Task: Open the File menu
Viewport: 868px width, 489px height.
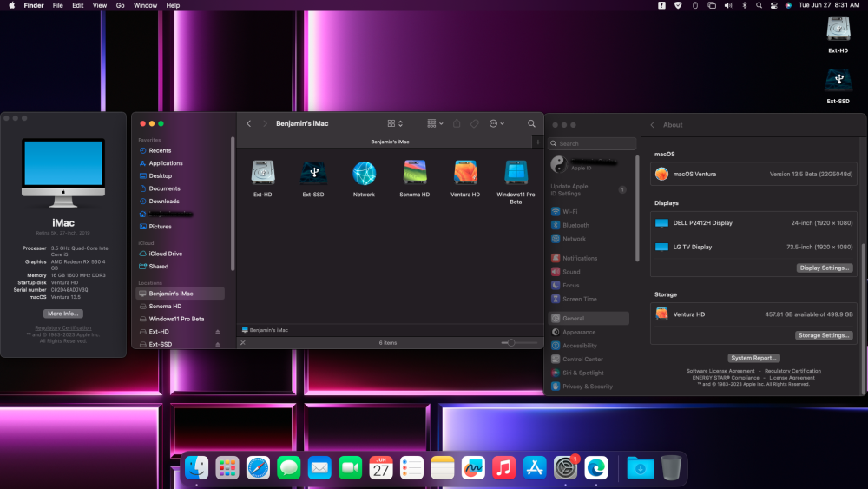Action: (x=57, y=5)
